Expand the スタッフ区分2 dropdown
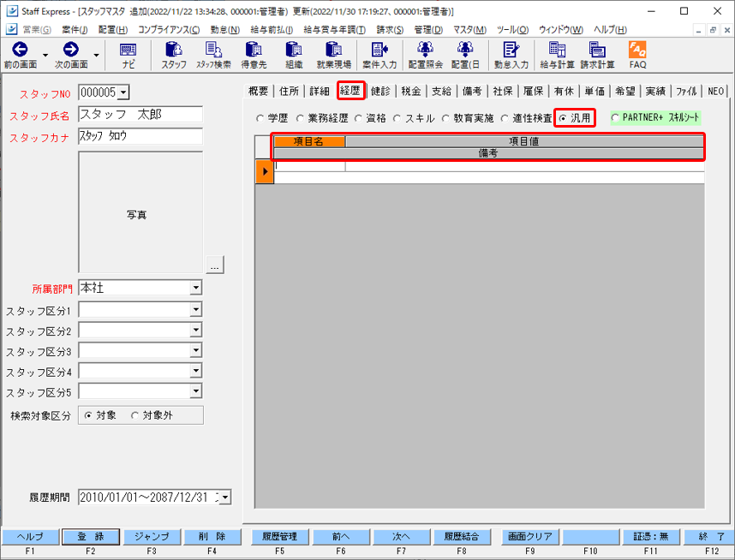This screenshot has width=735, height=560. pos(196,330)
